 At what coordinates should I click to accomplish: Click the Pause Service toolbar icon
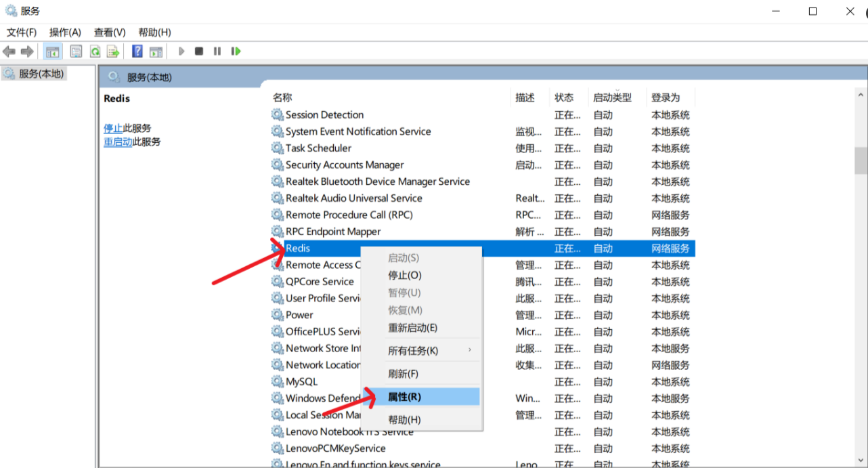pos(216,51)
